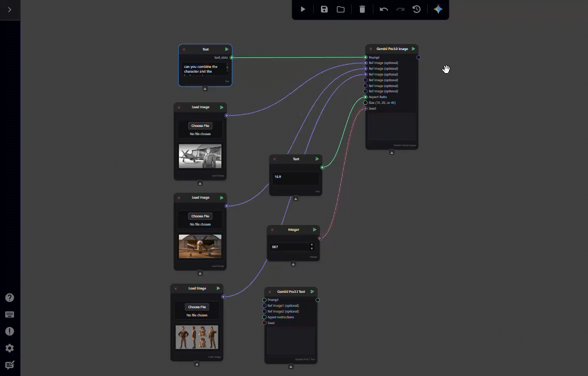Click the colorful Gemini star icon
This screenshot has width=588, height=376.
[438, 9]
